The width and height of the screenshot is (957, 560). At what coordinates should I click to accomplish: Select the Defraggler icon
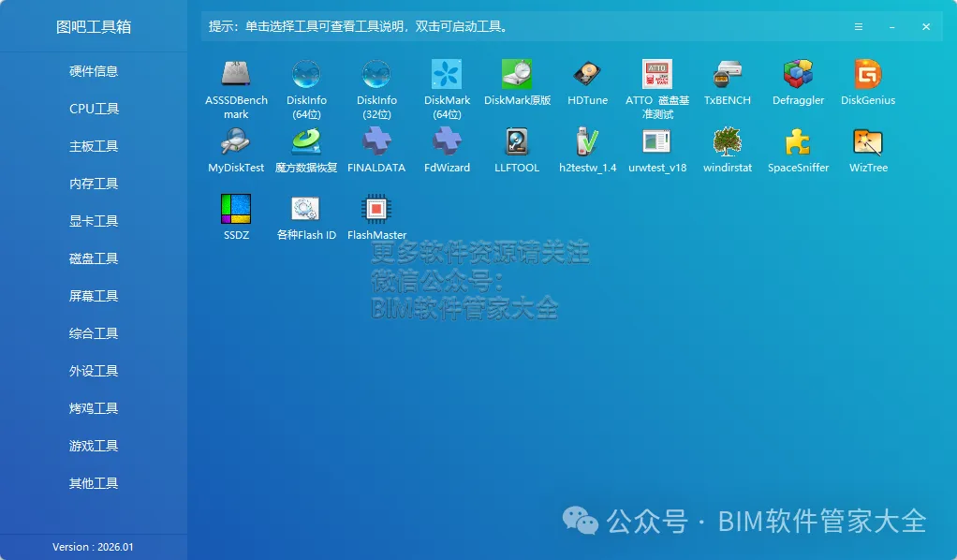[799, 74]
